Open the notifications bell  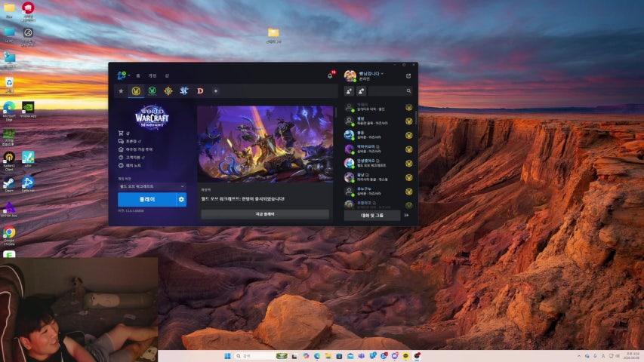(330, 76)
